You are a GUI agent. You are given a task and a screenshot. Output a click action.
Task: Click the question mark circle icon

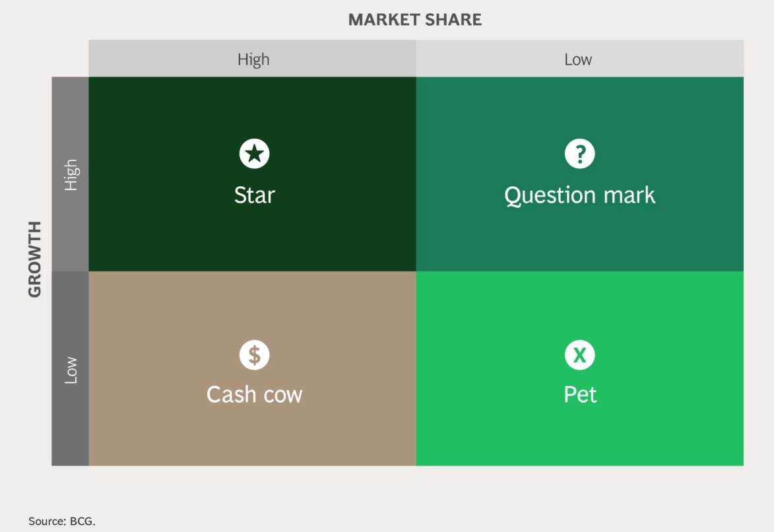pyautogui.click(x=579, y=154)
